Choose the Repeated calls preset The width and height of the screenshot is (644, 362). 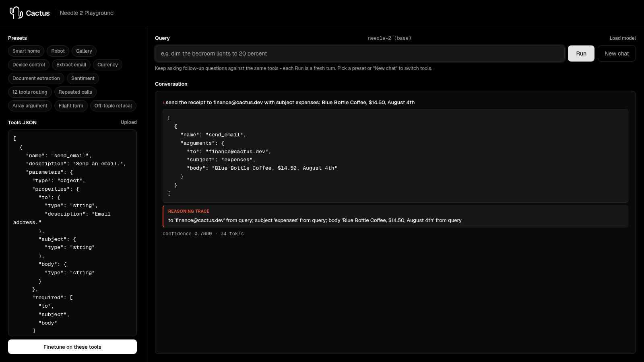[75, 92]
